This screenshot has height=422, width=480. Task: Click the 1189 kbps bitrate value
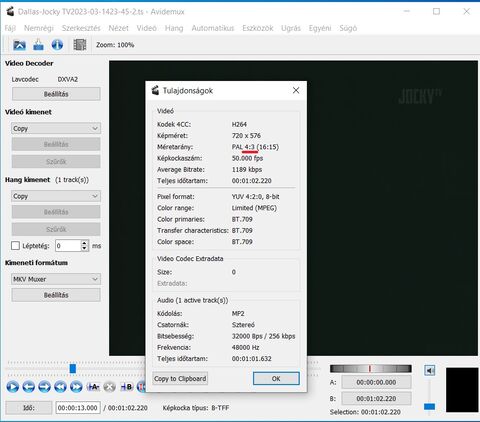pyautogui.click(x=247, y=170)
